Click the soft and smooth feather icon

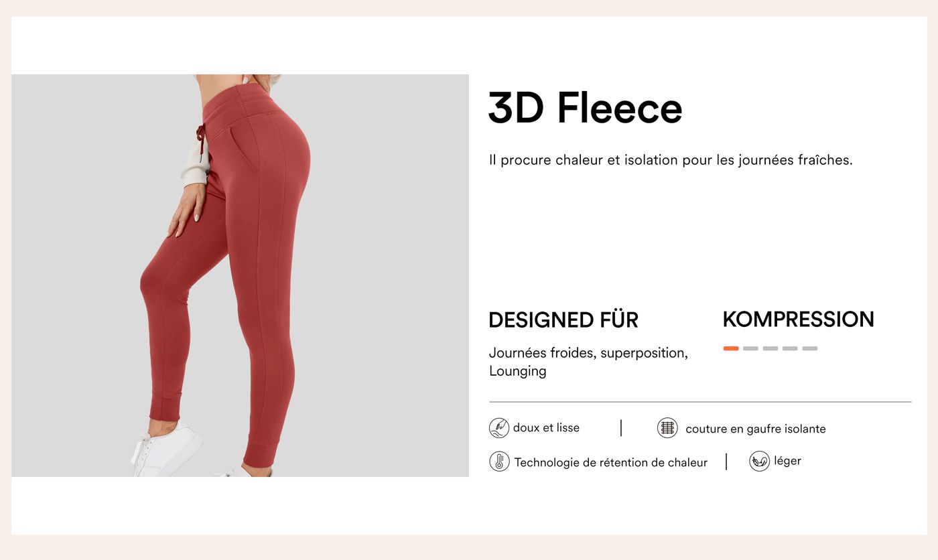499,428
